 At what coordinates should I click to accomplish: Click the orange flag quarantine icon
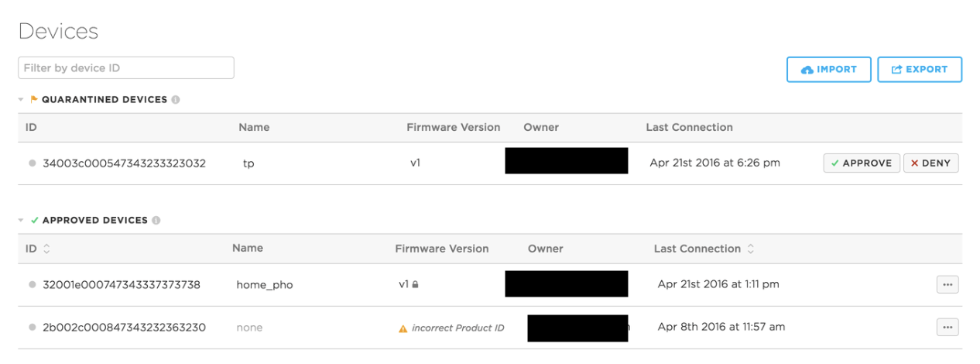coord(33,100)
